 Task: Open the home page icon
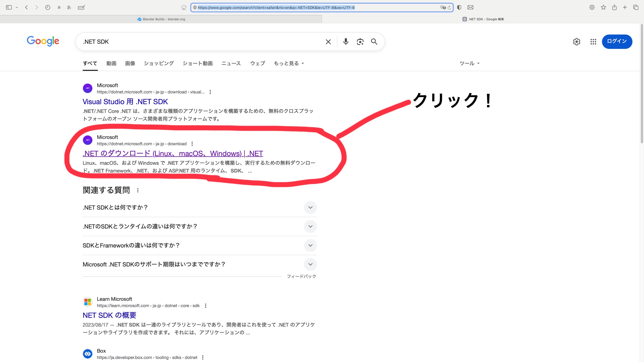(x=184, y=8)
